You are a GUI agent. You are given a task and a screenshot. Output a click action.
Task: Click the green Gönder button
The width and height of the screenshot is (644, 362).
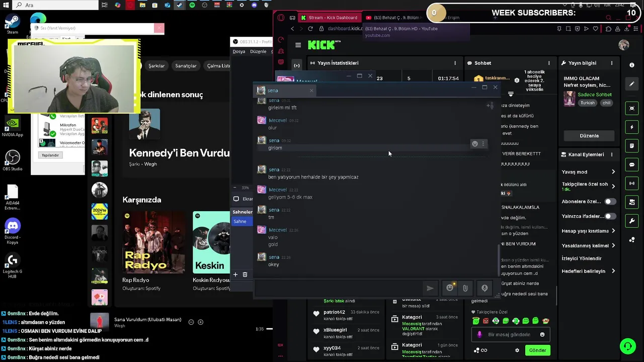537,350
